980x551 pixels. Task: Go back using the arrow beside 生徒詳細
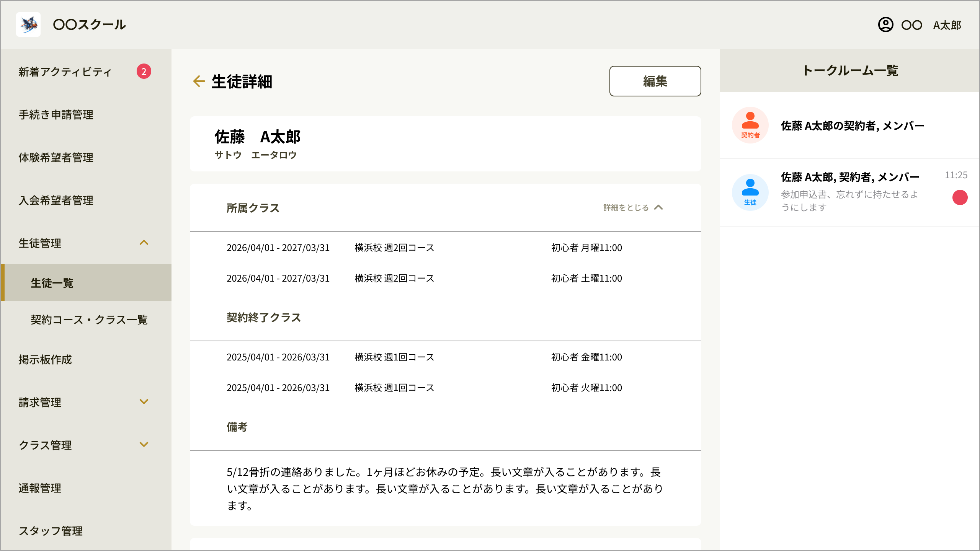(x=199, y=81)
